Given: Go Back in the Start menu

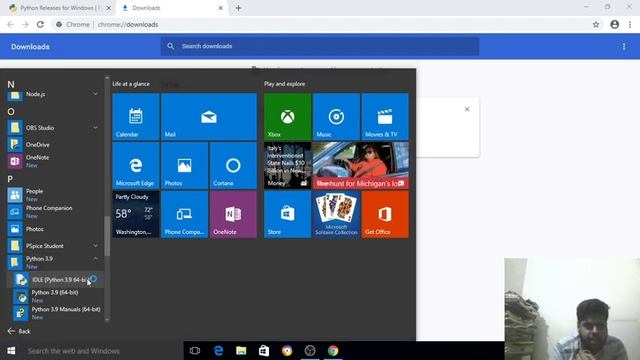Looking at the screenshot, I should tap(19, 331).
